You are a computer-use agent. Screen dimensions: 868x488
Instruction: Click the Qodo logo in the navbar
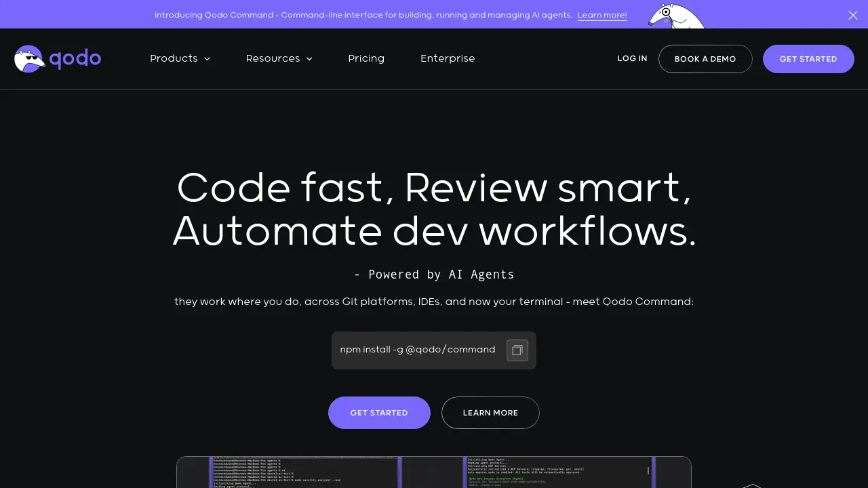coord(58,59)
